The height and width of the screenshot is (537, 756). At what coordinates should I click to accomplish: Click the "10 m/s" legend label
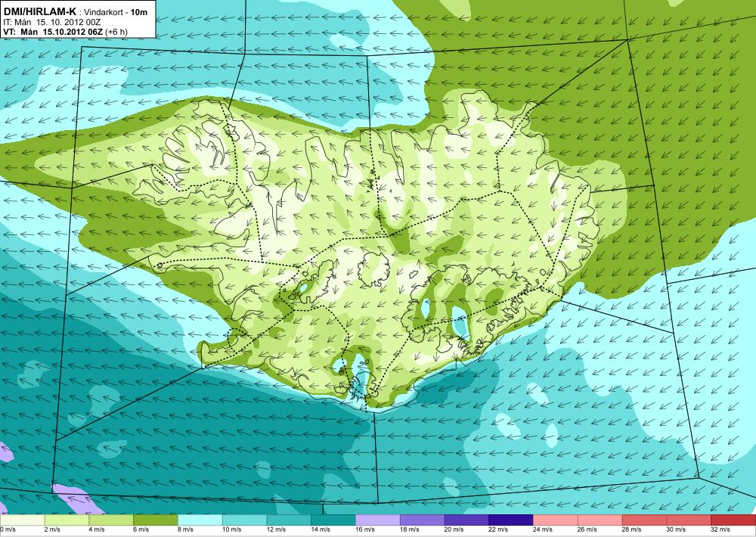click(x=232, y=529)
